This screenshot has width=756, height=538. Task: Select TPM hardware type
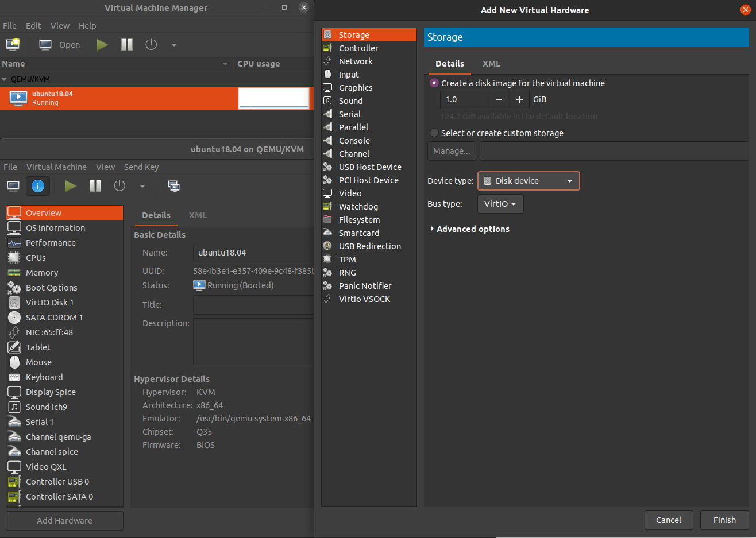(369, 260)
